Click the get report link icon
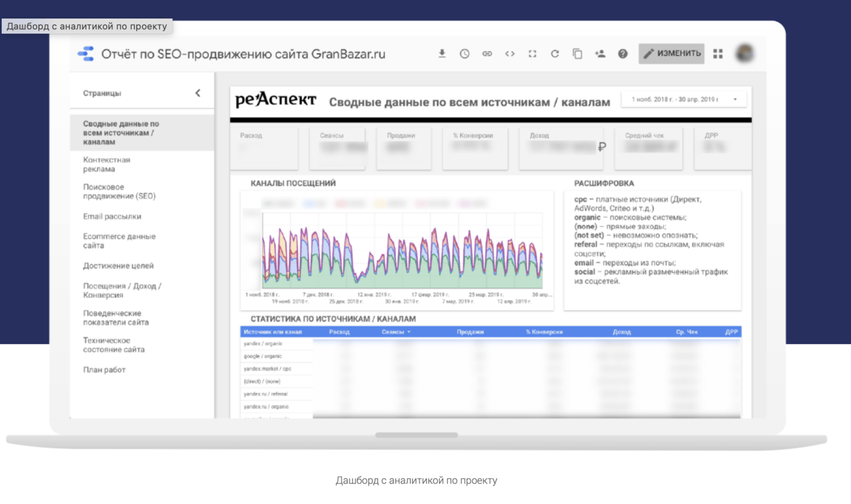This screenshot has height=504, width=851. point(487,54)
